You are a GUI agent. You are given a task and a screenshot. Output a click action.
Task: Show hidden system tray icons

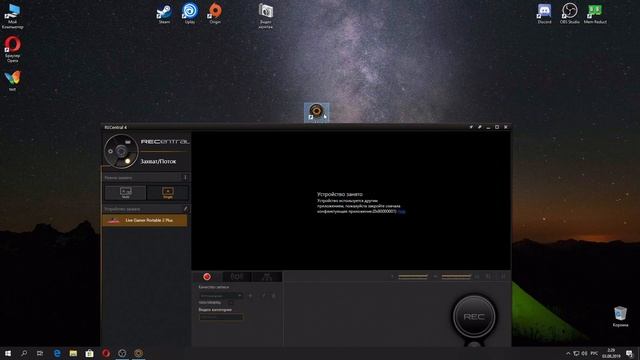click(x=568, y=353)
